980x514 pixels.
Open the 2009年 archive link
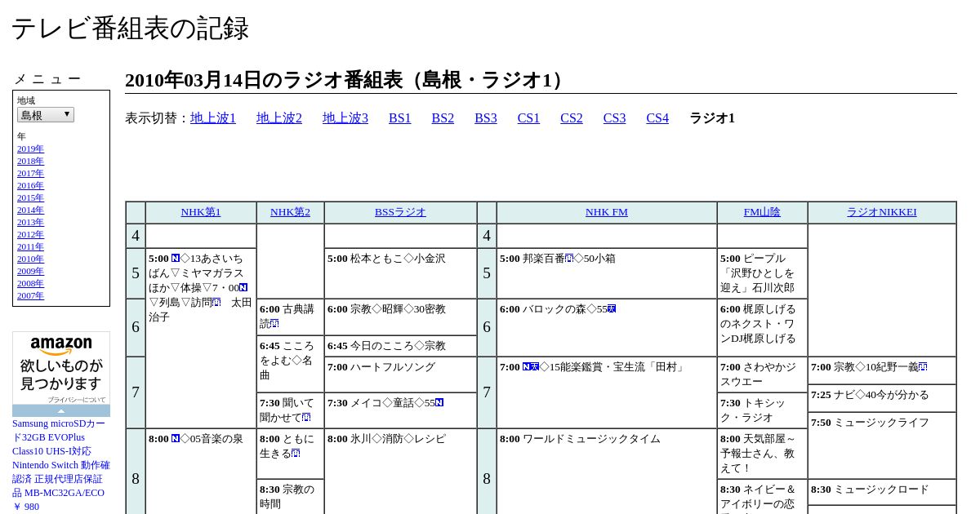click(x=30, y=272)
